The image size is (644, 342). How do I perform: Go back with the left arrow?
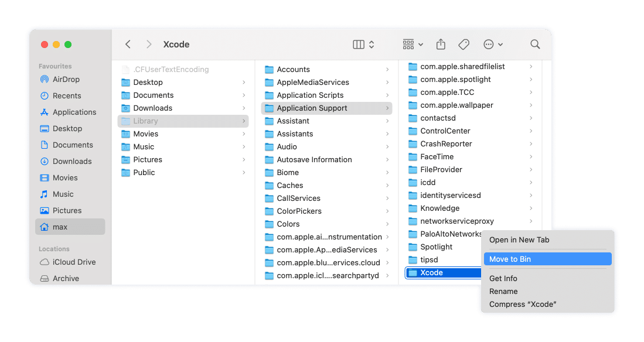tap(128, 45)
